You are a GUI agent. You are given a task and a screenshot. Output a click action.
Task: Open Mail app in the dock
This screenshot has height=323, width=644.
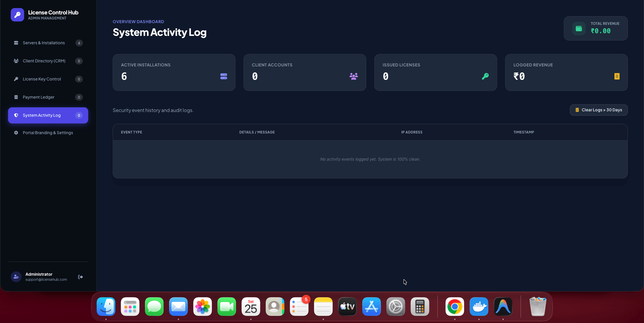tap(178, 307)
